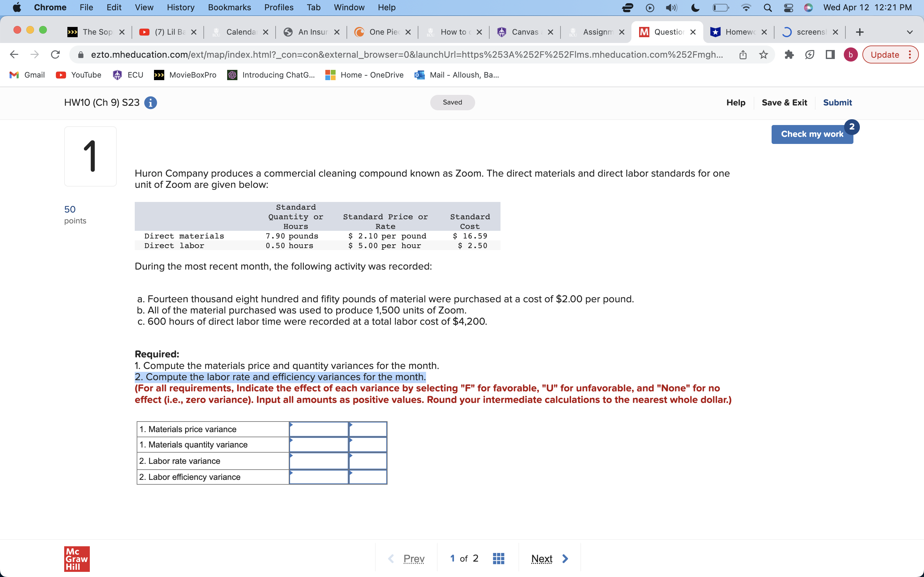Click the share icon in the address bar
Image resolution: width=924 pixels, height=577 pixels.
point(742,54)
